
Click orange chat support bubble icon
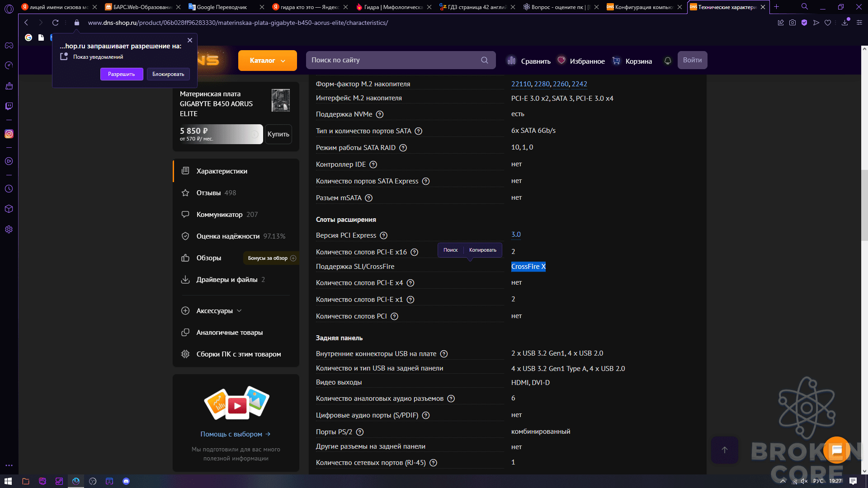click(x=837, y=450)
